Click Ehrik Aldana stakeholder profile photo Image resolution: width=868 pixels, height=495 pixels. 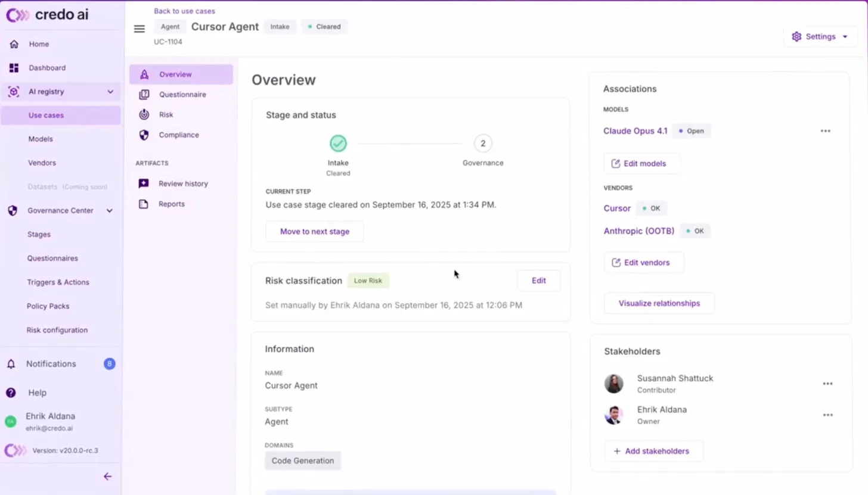[614, 415]
